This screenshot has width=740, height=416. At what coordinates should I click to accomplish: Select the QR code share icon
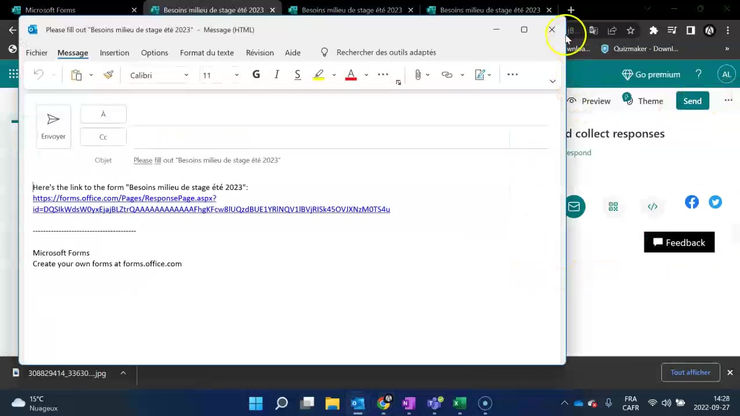pos(613,206)
